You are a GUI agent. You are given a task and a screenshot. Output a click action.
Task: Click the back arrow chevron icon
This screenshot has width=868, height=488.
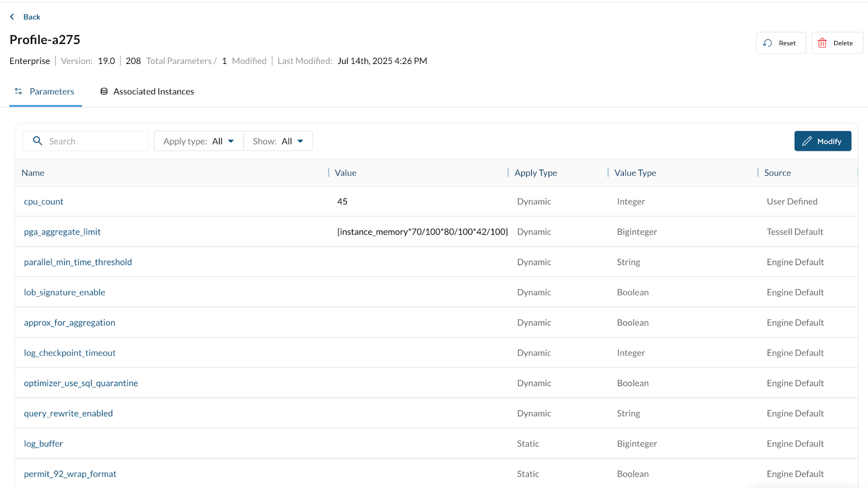(12, 17)
